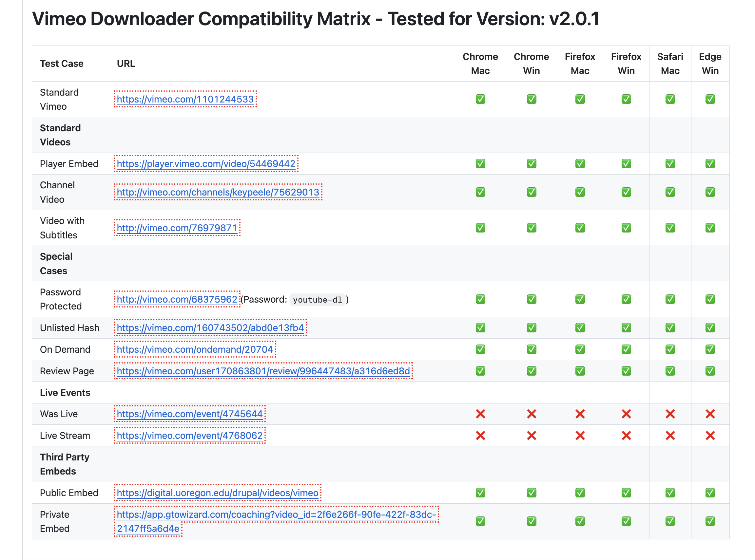Screen dimensions: 755x560
Task: Open the http://vimeo.com/68375962 link
Action: [x=177, y=299]
